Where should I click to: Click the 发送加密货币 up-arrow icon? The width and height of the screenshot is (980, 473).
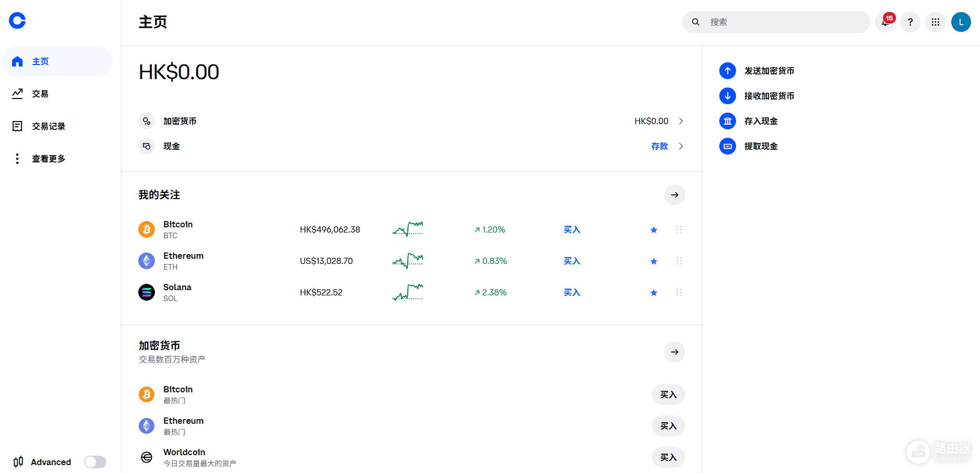(728, 71)
